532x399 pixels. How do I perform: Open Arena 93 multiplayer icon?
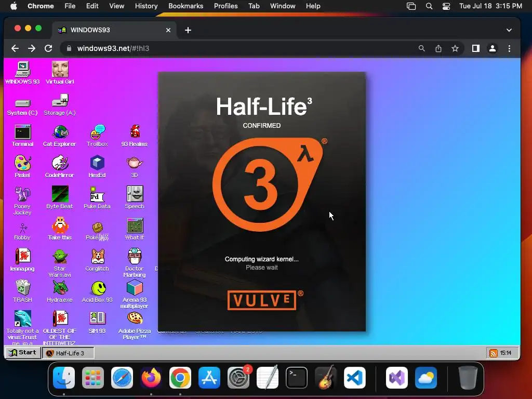pyautogui.click(x=135, y=294)
